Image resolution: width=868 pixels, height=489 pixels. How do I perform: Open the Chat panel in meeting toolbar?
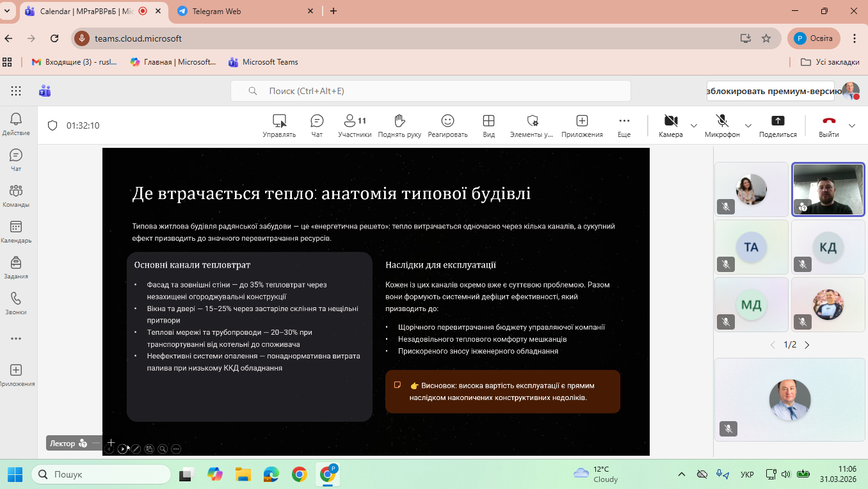point(317,125)
